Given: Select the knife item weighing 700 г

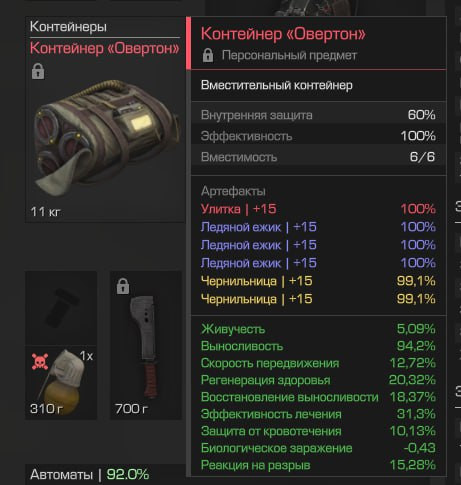Looking at the screenshot, I should coord(146,345).
